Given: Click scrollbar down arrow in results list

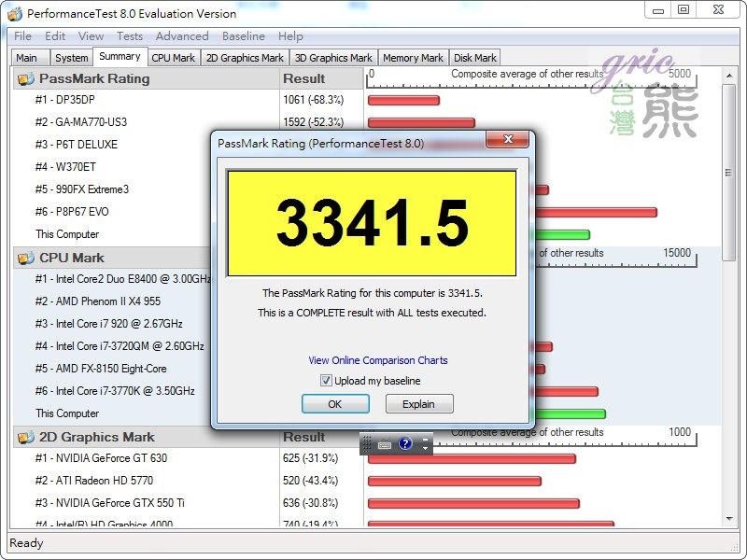Looking at the screenshot, I should point(729,519).
